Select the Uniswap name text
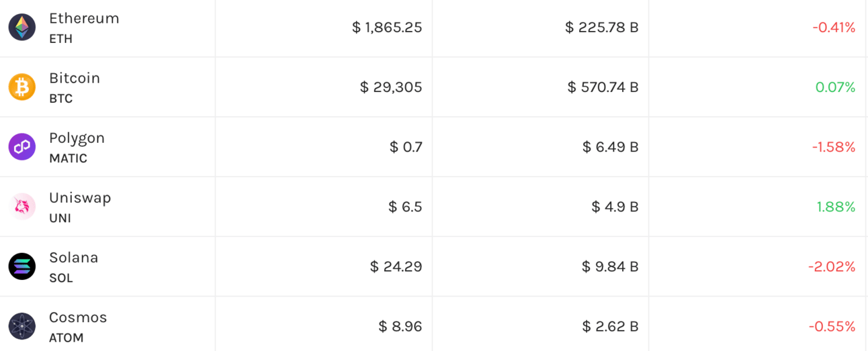Screen dimensions: 868x351 80,198
